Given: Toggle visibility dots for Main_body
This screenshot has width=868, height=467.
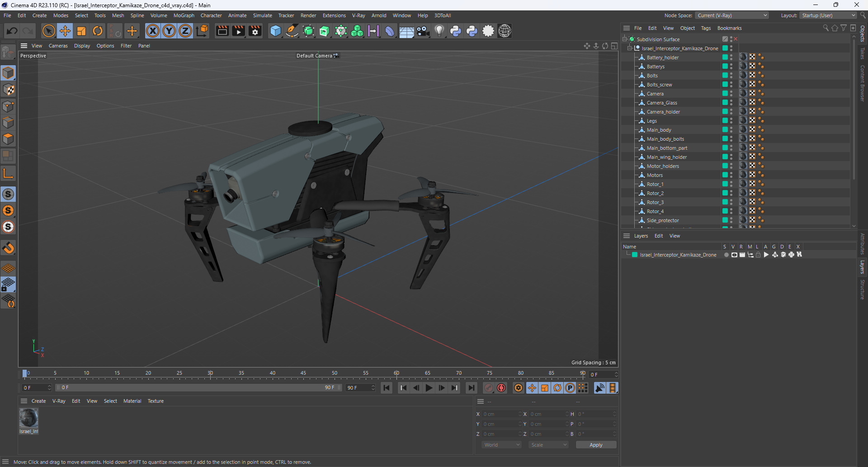Looking at the screenshot, I should pyautogui.click(x=731, y=129).
